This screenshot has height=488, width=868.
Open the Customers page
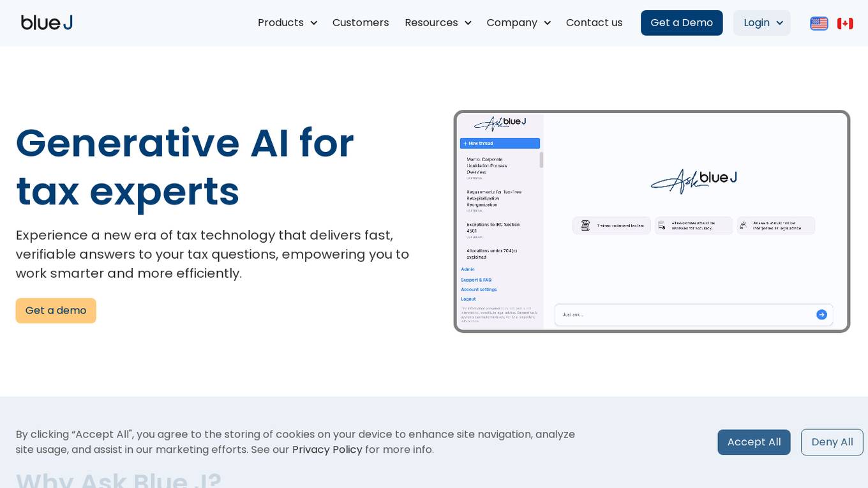(x=361, y=23)
